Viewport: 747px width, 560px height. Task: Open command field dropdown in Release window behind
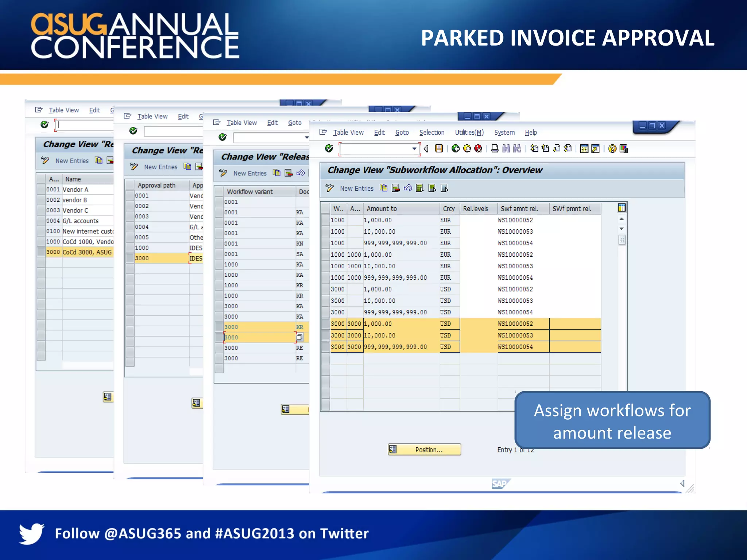[307, 137]
